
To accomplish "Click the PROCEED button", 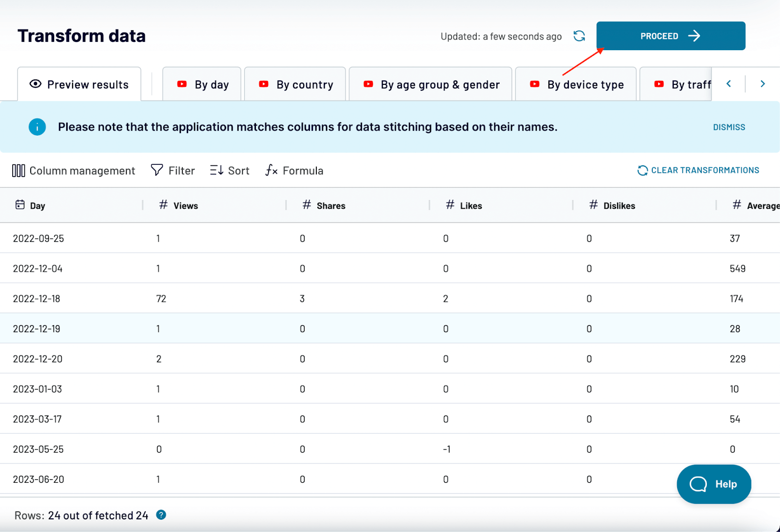I will click(670, 36).
